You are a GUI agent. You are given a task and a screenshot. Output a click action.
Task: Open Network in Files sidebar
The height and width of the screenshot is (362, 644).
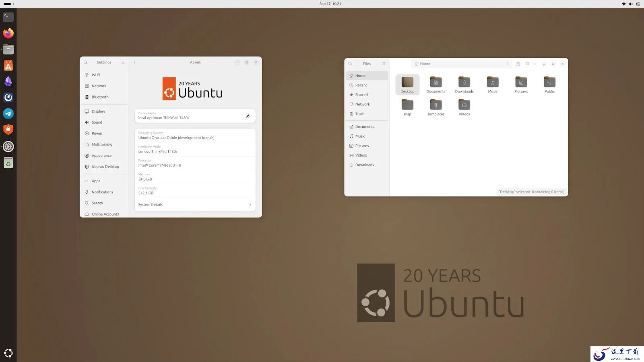(x=367, y=104)
